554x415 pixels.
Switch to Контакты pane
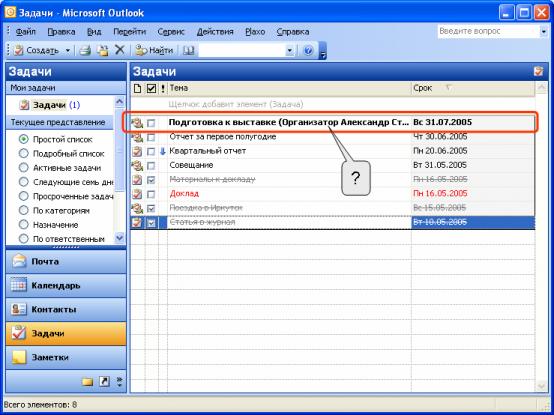[66, 309]
